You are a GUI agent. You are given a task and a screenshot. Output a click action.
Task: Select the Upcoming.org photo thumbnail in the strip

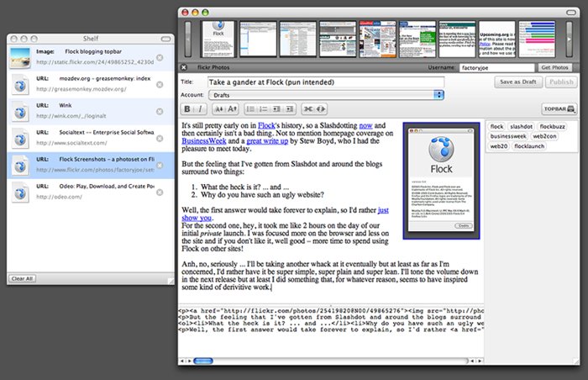point(497,39)
